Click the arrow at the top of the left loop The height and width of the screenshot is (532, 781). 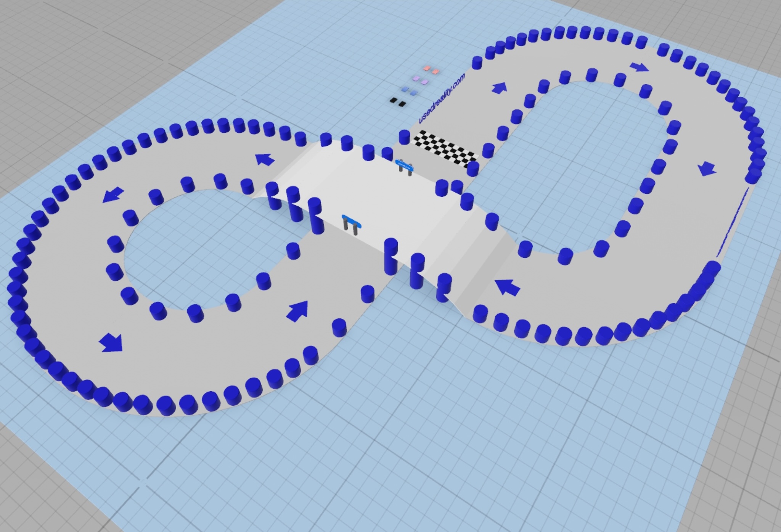[x=265, y=159]
